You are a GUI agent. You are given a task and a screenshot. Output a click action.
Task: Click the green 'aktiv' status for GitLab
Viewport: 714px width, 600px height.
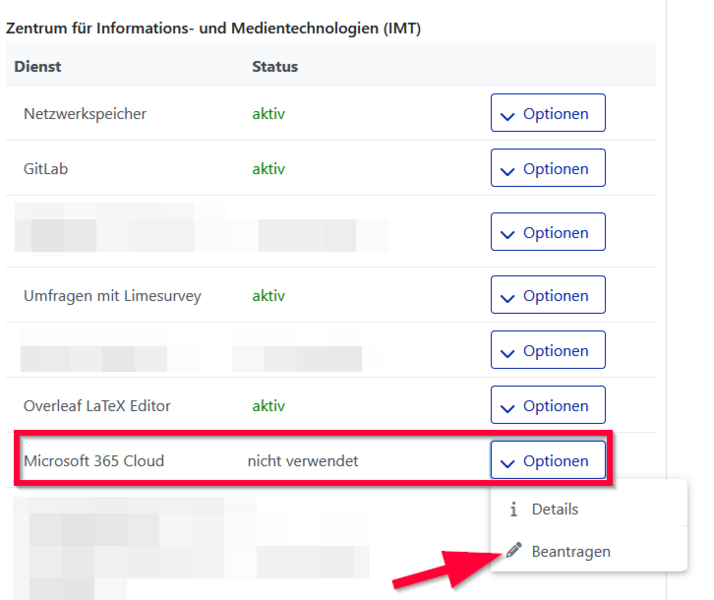268,169
